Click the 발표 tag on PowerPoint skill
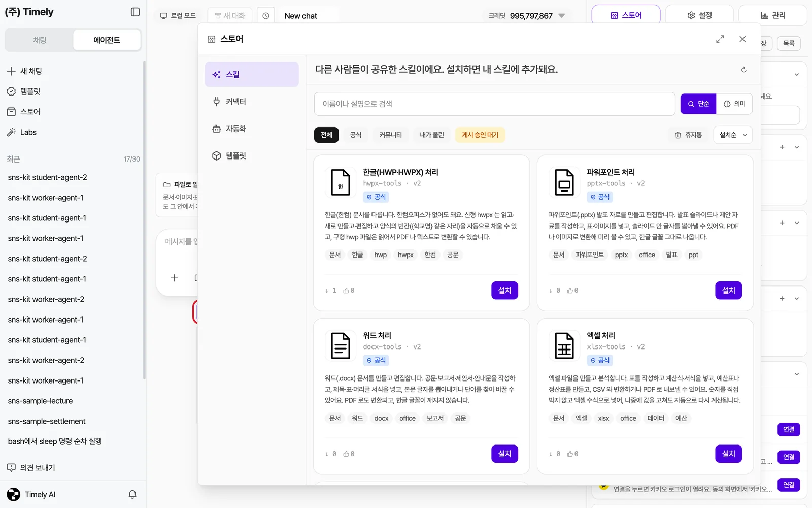 click(671, 255)
